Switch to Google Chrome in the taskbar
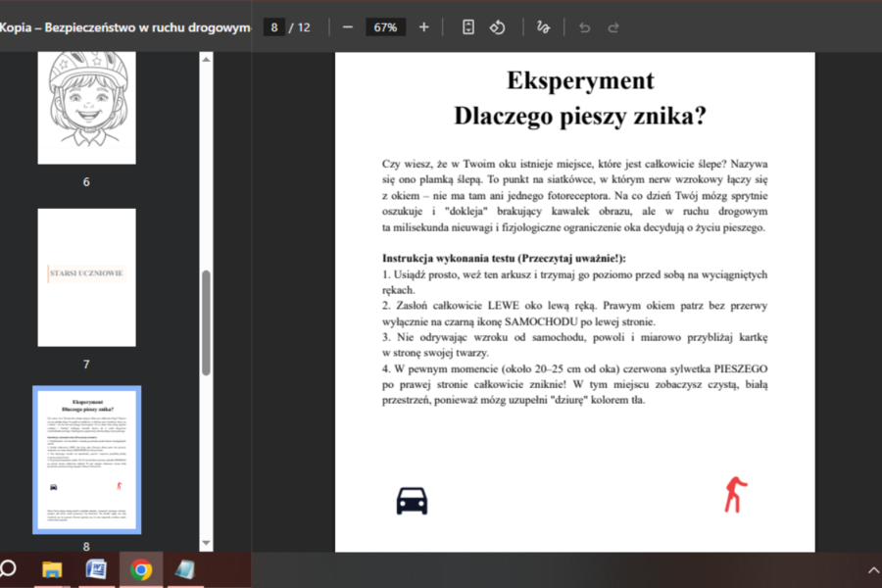882x588 pixels. 141,569
